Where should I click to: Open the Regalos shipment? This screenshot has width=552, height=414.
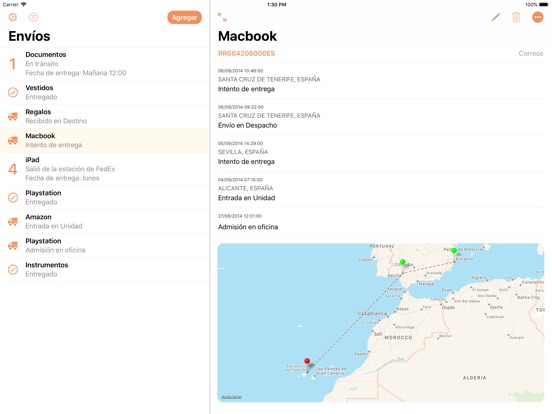105,117
